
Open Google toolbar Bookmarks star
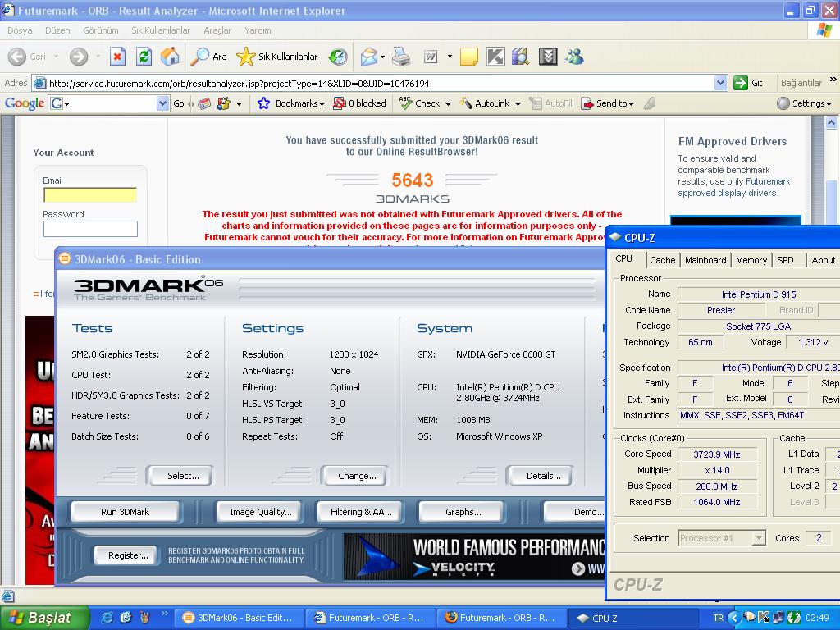point(263,103)
